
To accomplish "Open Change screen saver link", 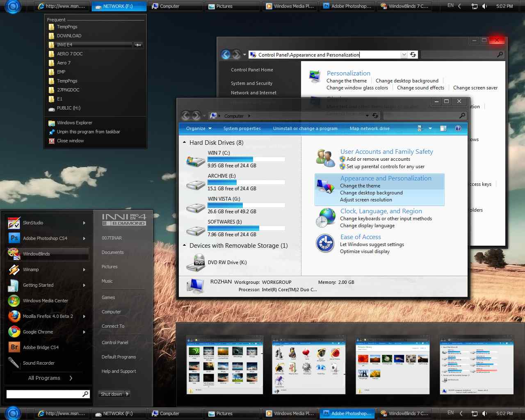I will point(475,88).
